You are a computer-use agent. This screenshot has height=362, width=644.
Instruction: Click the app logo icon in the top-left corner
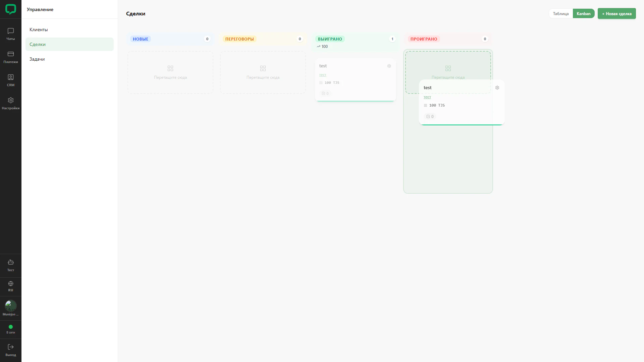click(x=11, y=9)
